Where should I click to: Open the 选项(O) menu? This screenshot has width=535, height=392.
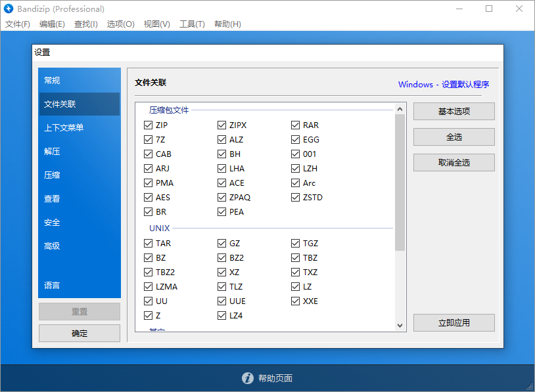point(120,24)
